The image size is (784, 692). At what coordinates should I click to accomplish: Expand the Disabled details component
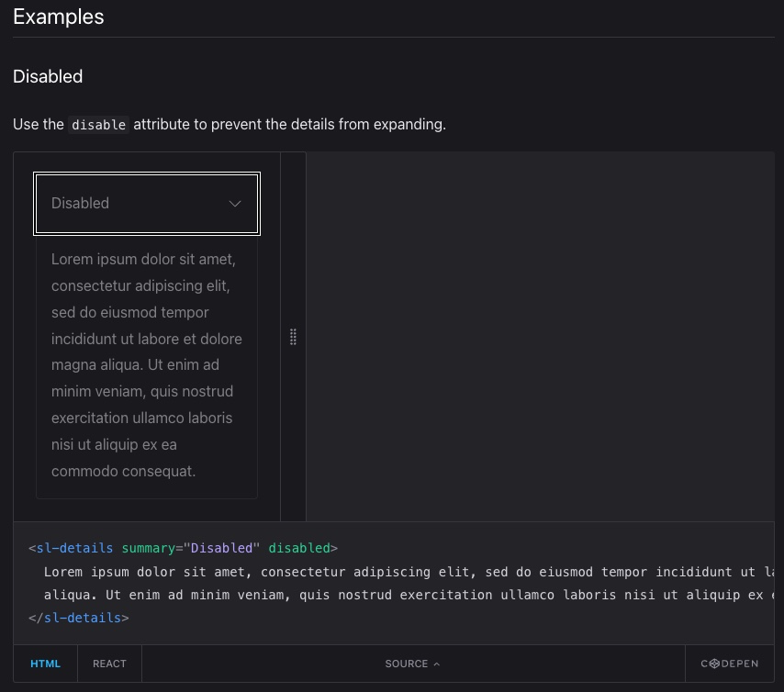[x=147, y=203]
